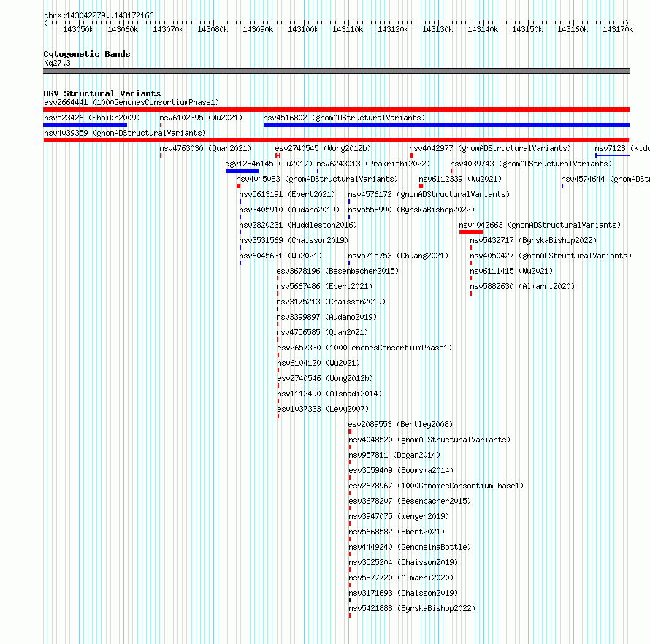Click nsv3399897 (Audano2019) label

(326, 317)
